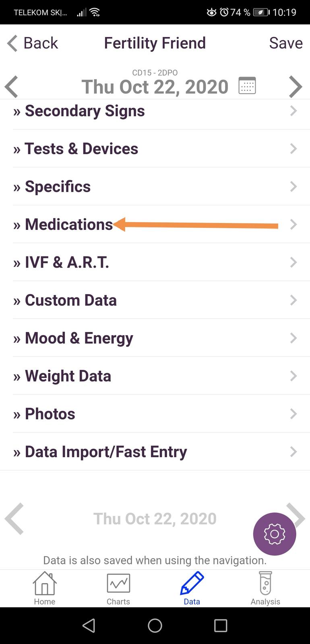Viewport: 310px width, 644px height.
Task: Go to previous day using top left arrow
Action: pos(12,87)
